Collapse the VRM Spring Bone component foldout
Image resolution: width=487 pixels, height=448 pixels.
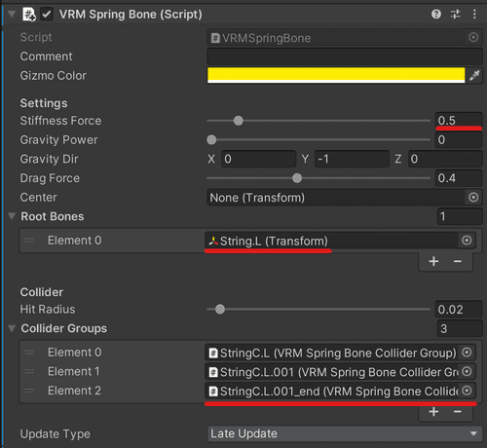(x=12, y=14)
